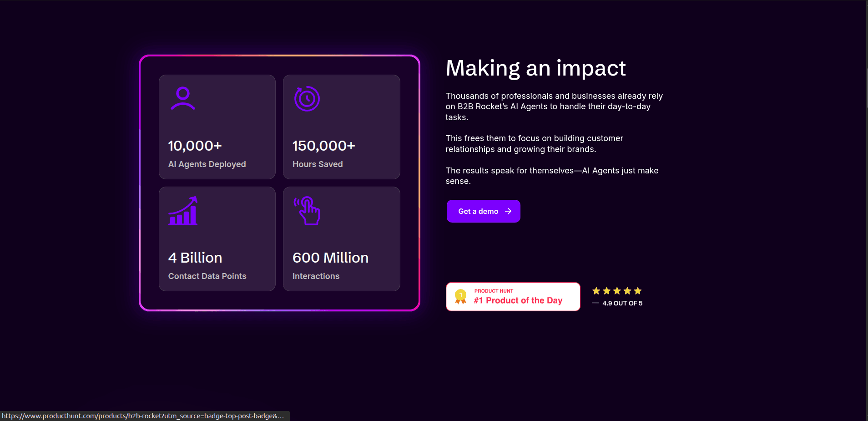This screenshot has height=421, width=868.
Task: Click the Hours Saved label
Action: pyautogui.click(x=318, y=164)
